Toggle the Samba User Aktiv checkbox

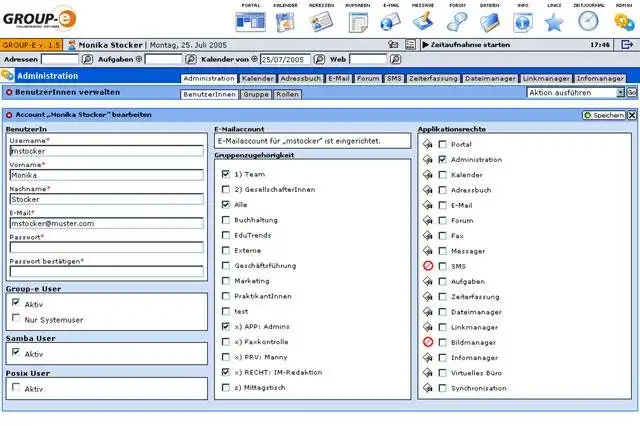[16, 352]
